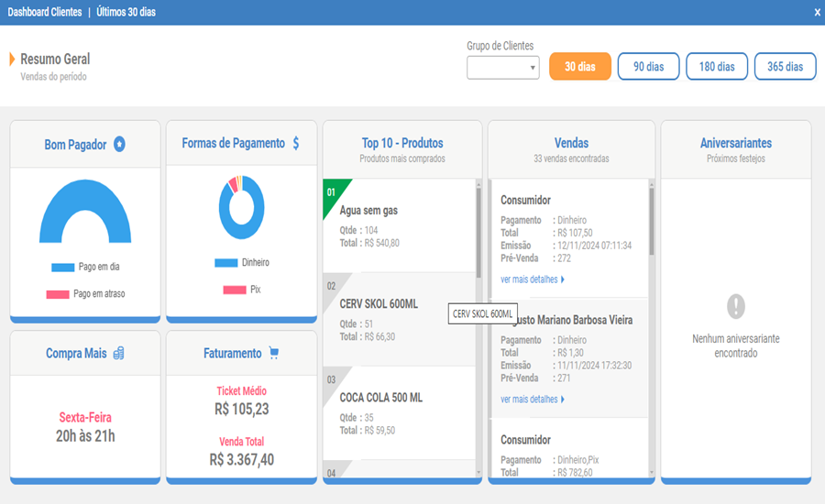This screenshot has height=504, width=825.
Task: Click the blue Dinheiro legend swatch
Action: [x=225, y=263]
